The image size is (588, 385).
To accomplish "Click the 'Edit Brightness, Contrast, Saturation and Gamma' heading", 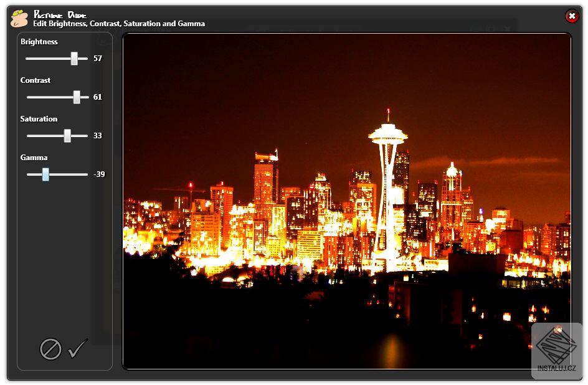I will [119, 24].
